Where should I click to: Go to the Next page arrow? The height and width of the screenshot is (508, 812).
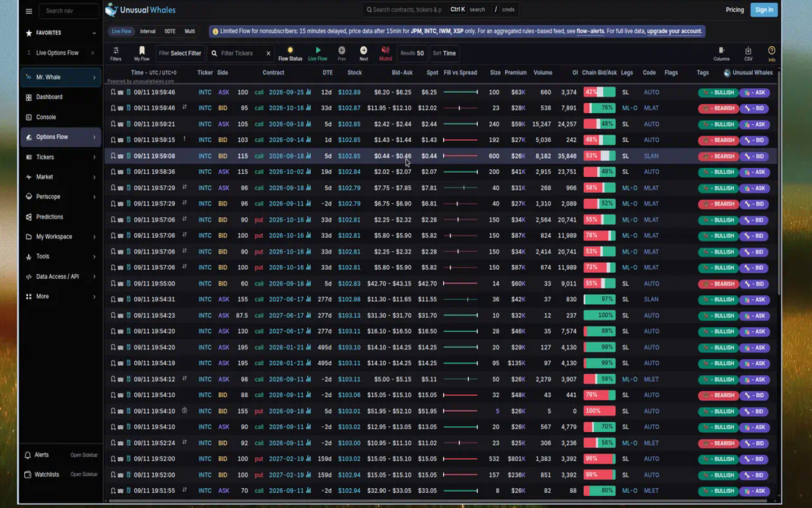pyautogui.click(x=364, y=53)
